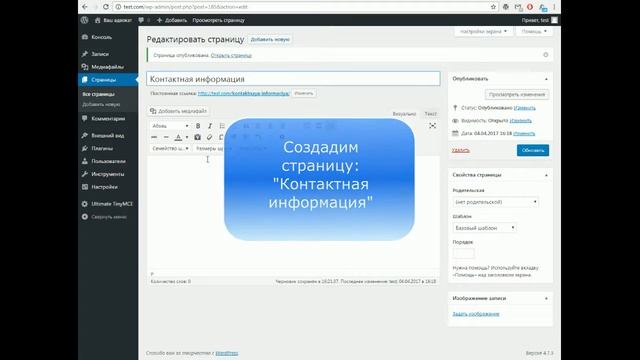Viewport: 640px width, 360px height.
Task: Click "Задать изображение" link
Action: point(476,314)
